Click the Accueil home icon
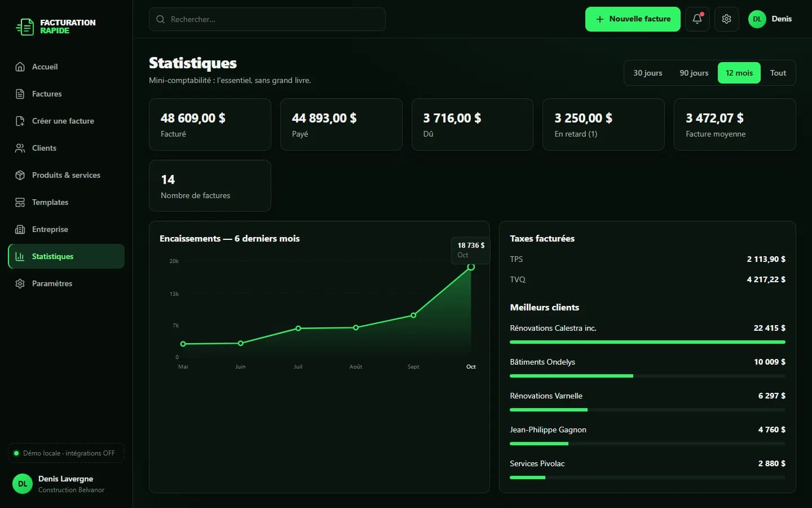This screenshot has width=812, height=508. [x=20, y=67]
